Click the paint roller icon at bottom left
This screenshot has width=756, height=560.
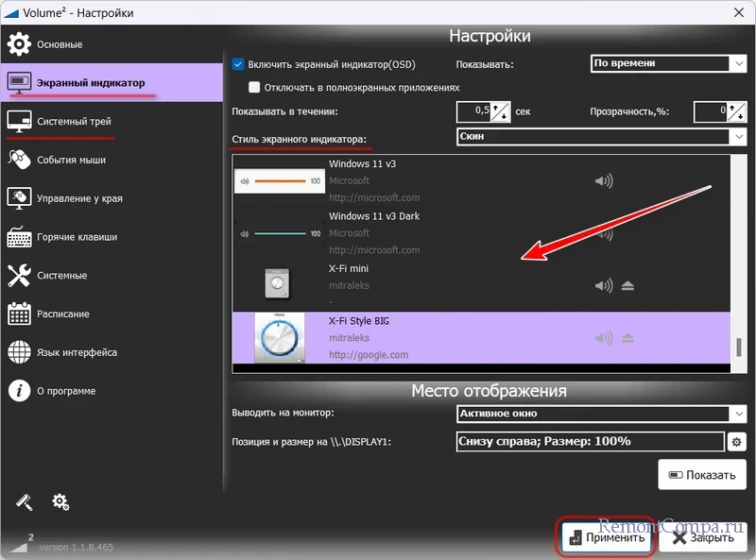point(25,502)
